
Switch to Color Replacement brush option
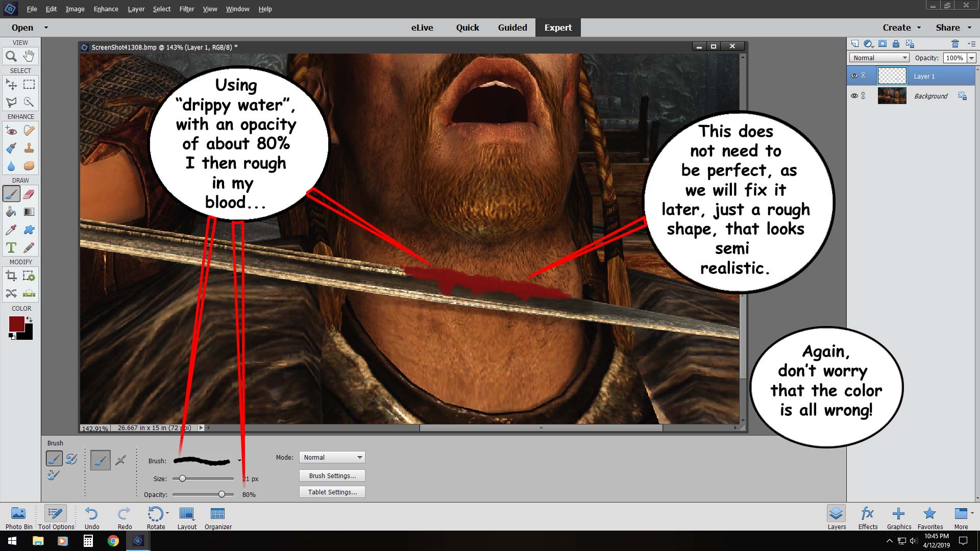(54, 475)
